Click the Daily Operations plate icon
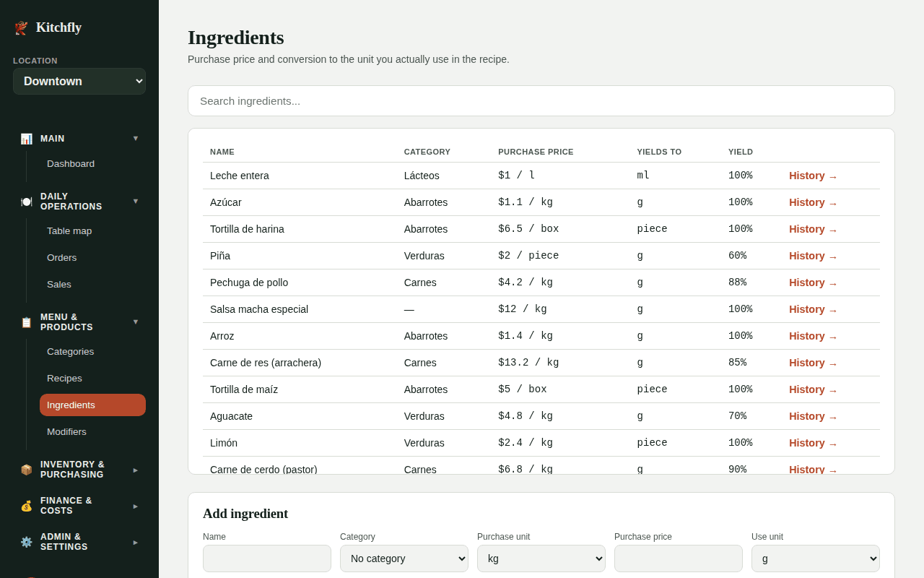This screenshot has width=924, height=578. tap(27, 202)
